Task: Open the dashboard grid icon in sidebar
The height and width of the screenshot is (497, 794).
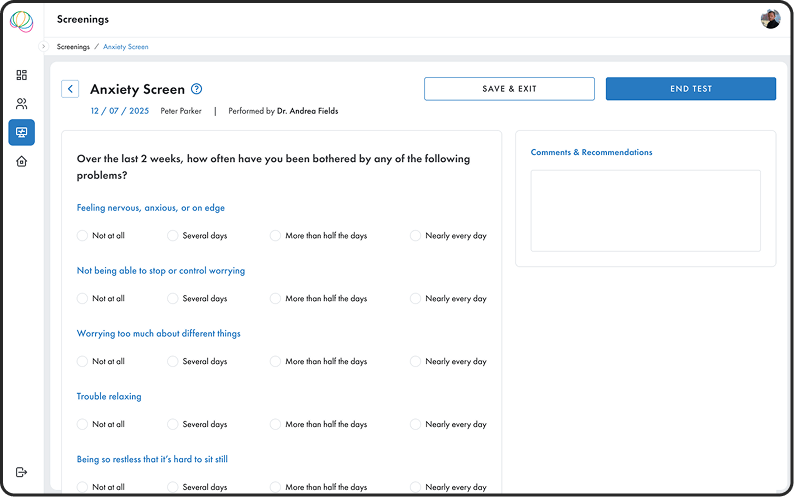Action: coord(21,75)
